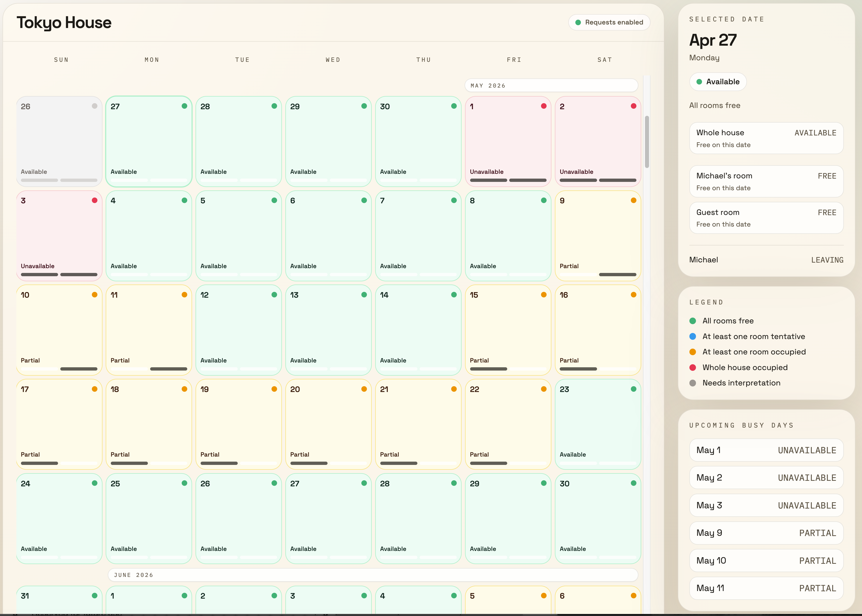The image size is (862, 616).
Task: Choose May 28 day cell
Action: click(x=418, y=519)
